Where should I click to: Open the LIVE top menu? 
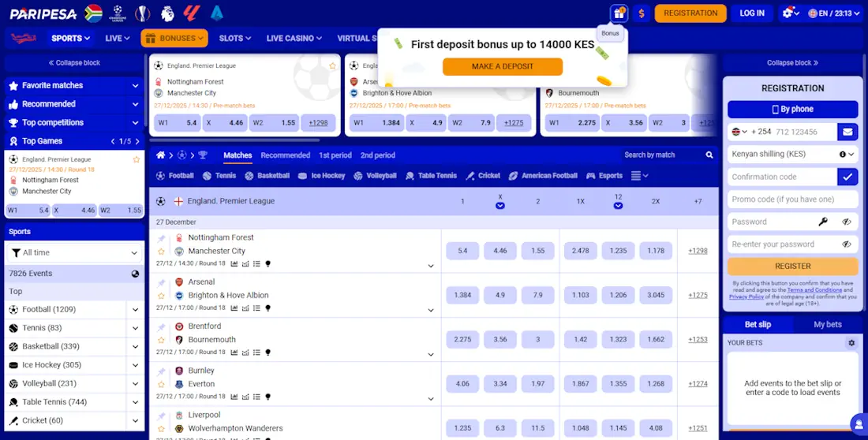pos(118,38)
